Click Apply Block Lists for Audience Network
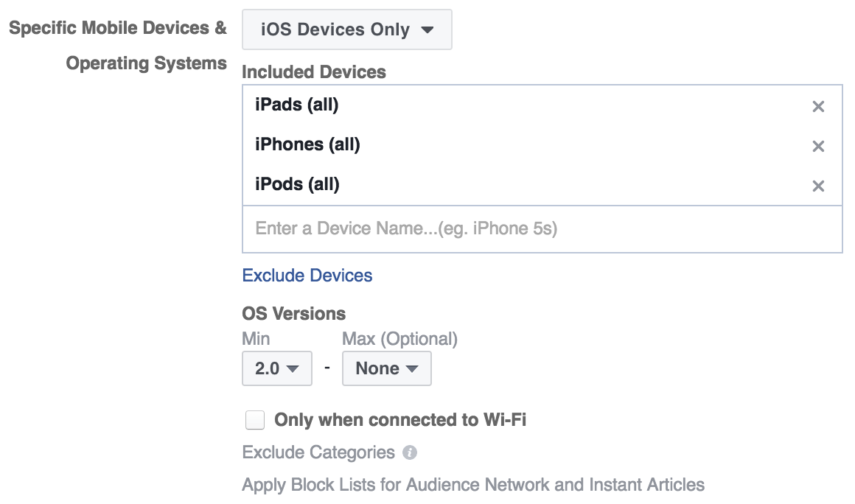Screen dimensions: 855x504 tap(473, 484)
